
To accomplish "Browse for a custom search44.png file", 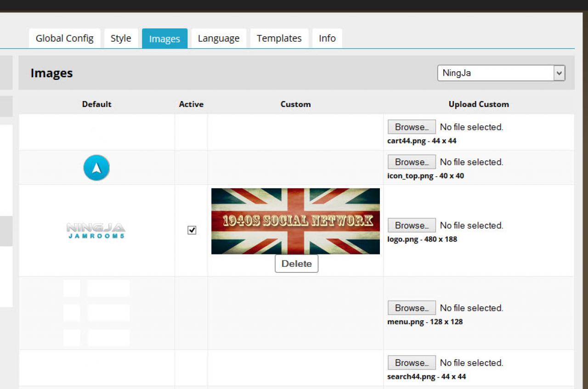I will [412, 362].
